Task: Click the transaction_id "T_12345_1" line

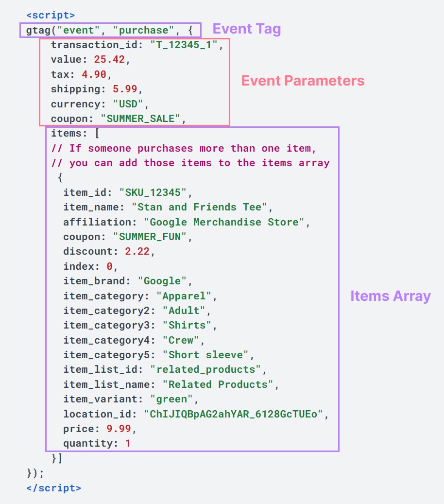Action: pos(137,45)
